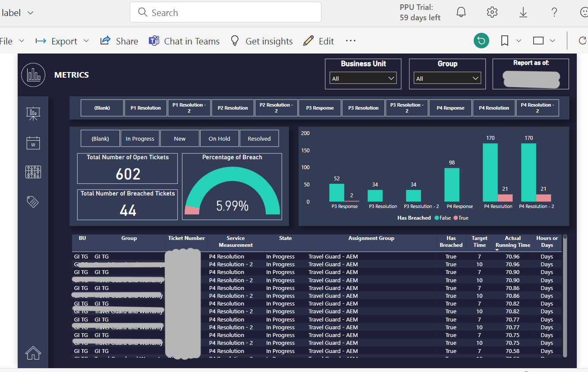Open the settings gear

coord(492,13)
